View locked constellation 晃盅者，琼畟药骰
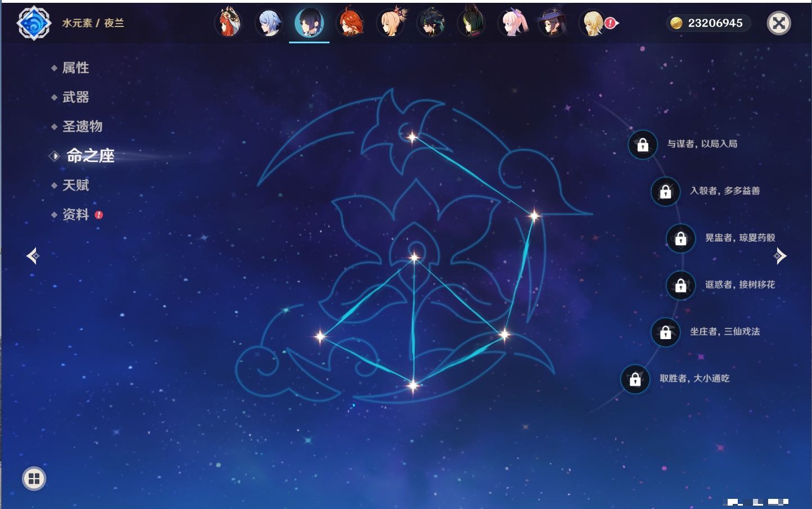 coord(680,238)
